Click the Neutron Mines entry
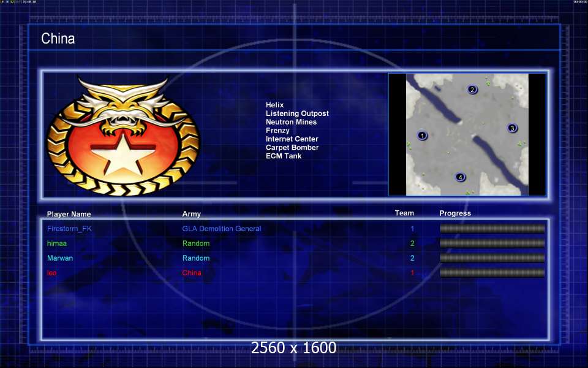The image size is (588, 368). (x=291, y=122)
